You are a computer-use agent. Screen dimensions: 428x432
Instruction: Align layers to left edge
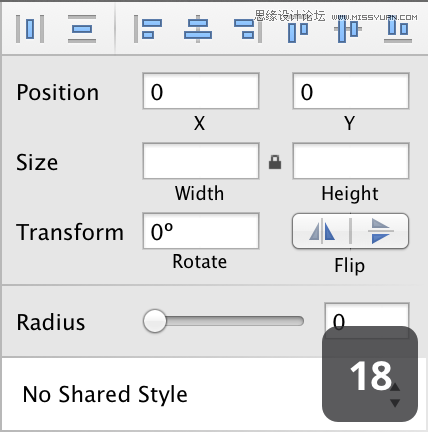click(x=148, y=29)
